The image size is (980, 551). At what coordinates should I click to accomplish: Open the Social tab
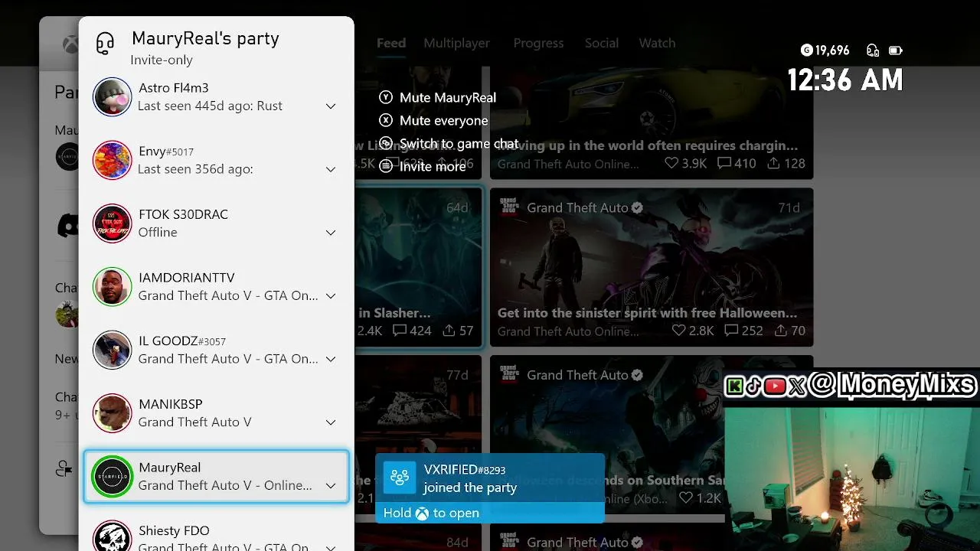(602, 43)
